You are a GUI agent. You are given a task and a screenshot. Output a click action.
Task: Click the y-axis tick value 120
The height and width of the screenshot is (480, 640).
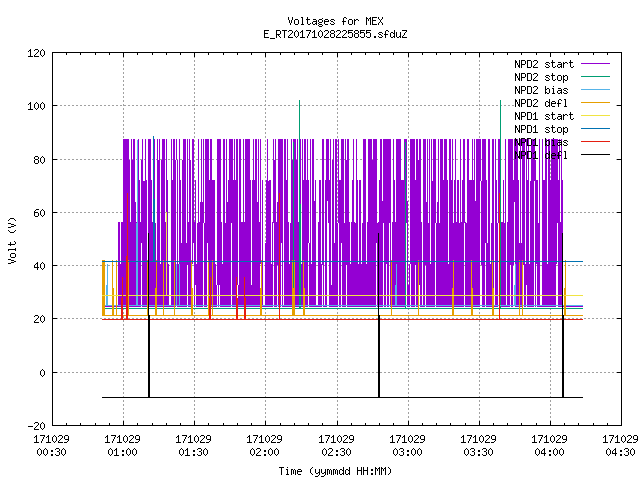(36, 53)
